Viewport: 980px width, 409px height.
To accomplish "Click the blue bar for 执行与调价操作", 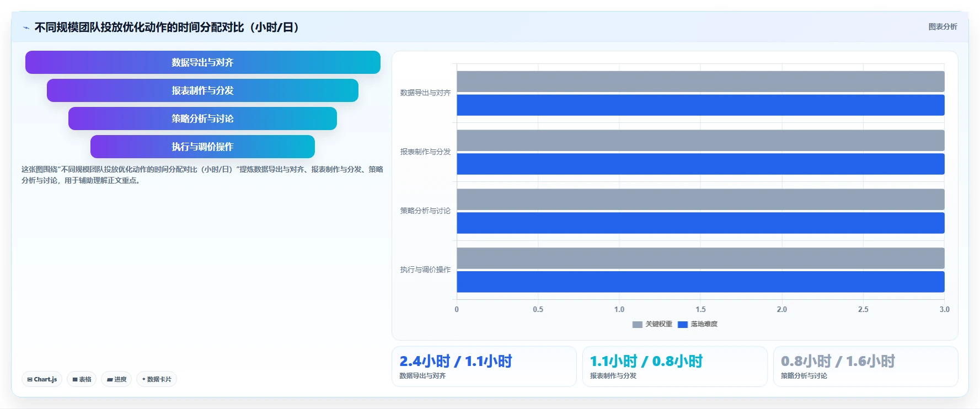I will (700, 282).
